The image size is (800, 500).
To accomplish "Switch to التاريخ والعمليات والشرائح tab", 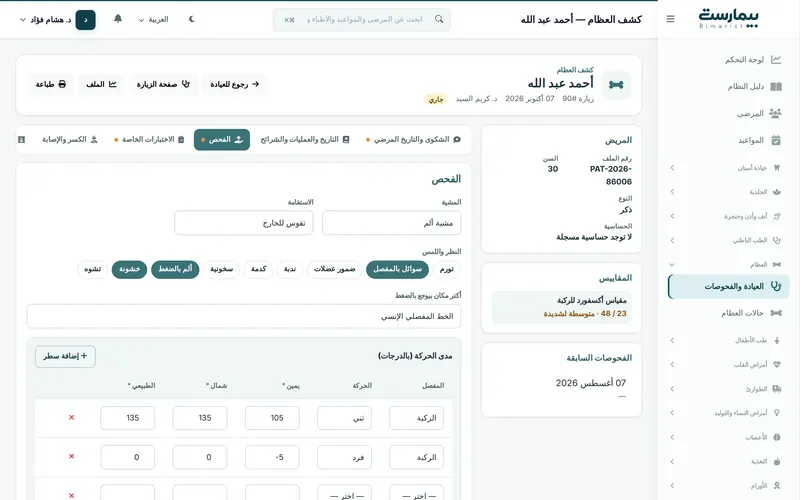I will [x=305, y=139].
